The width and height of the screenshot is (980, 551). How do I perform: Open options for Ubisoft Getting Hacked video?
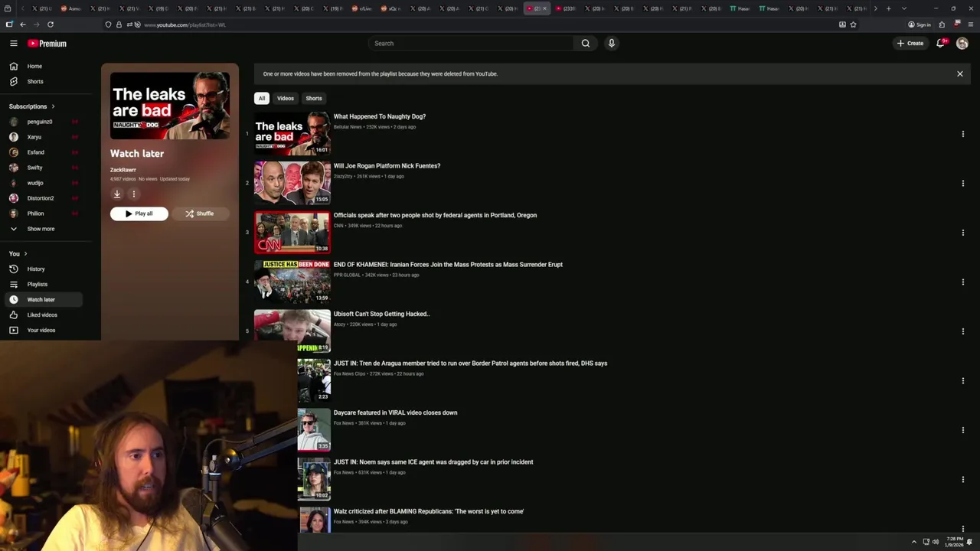pos(962,331)
